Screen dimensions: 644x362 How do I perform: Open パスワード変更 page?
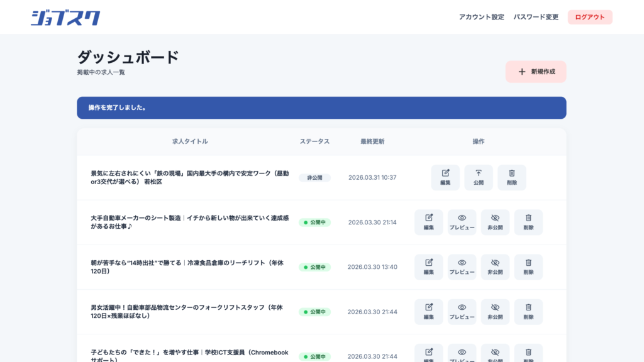click(x=536, y=17)
